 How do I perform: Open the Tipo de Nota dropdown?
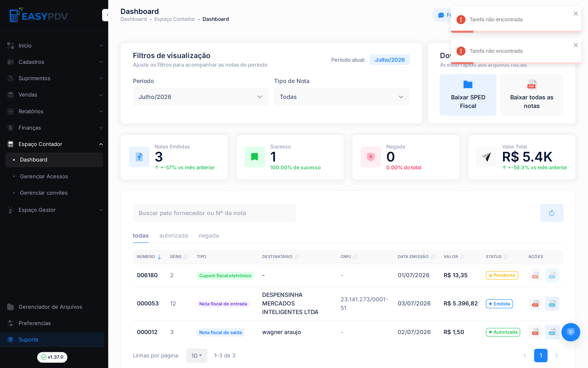coord(342,97)
